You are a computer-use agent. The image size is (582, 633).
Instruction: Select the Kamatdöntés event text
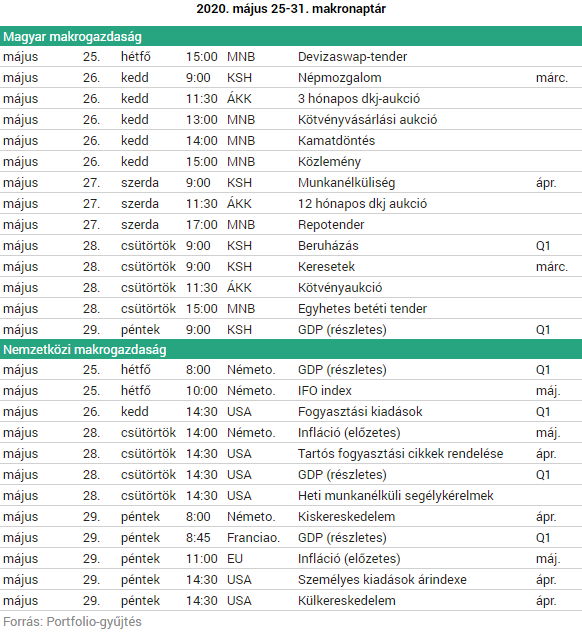coord(336,140)
